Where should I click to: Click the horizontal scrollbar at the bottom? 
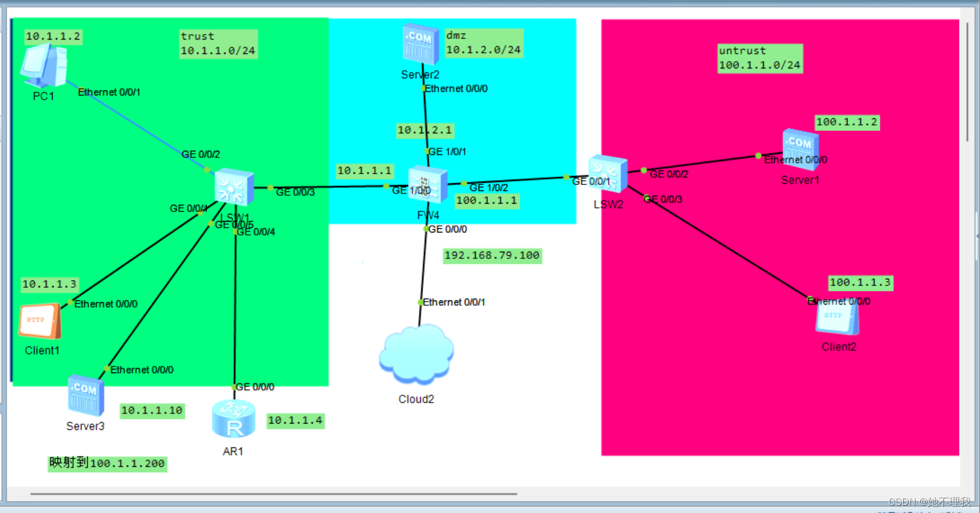(274, 494)
